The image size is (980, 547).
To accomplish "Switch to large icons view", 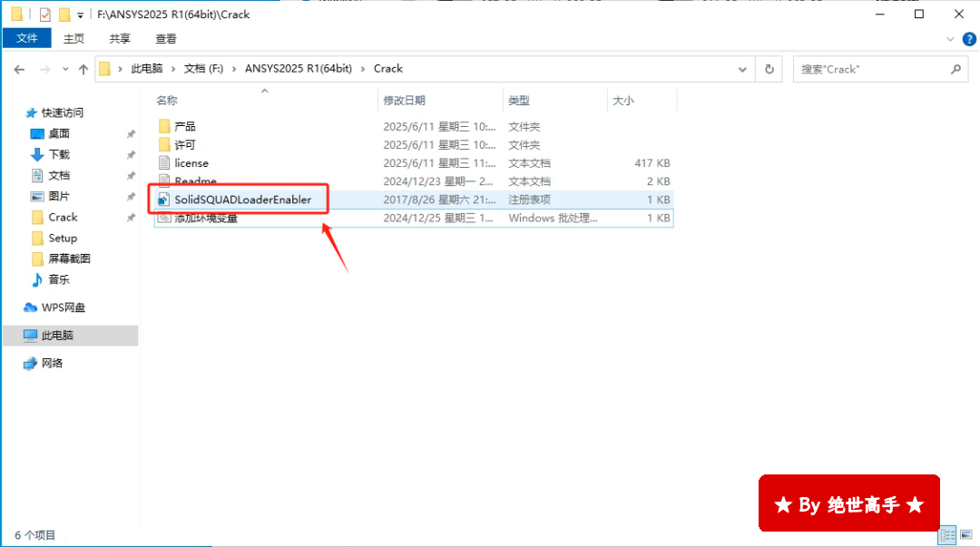I will (x=965, y=535).
